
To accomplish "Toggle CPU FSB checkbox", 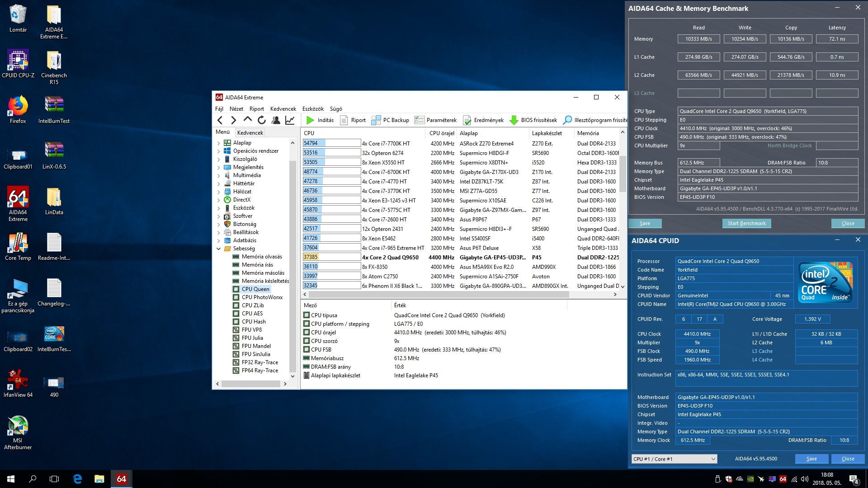I will point(307,350).
